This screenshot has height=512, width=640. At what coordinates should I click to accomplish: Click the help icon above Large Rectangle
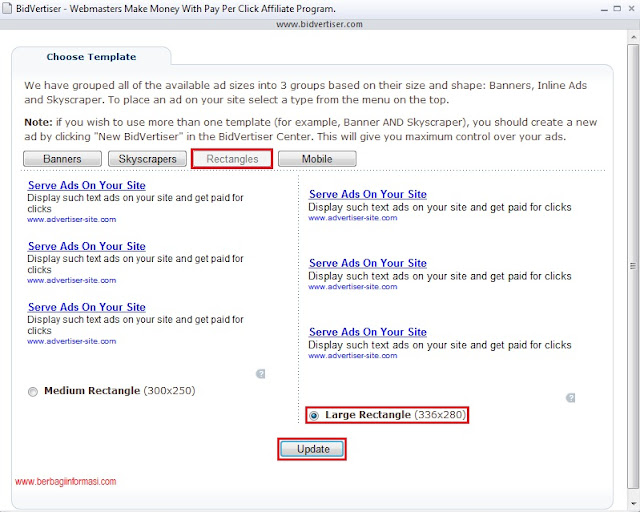pos(571,398)
